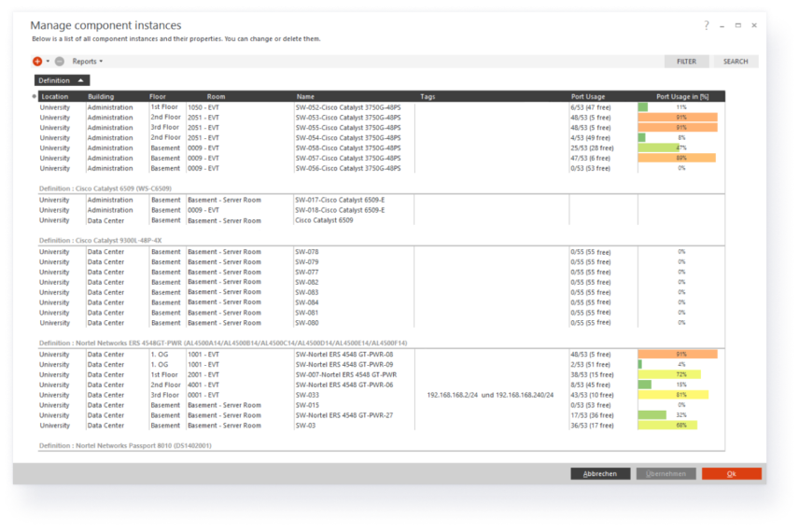Click the help question mark icon
Viewport: 799px width, 532px height.
click(x=707, y=25)
